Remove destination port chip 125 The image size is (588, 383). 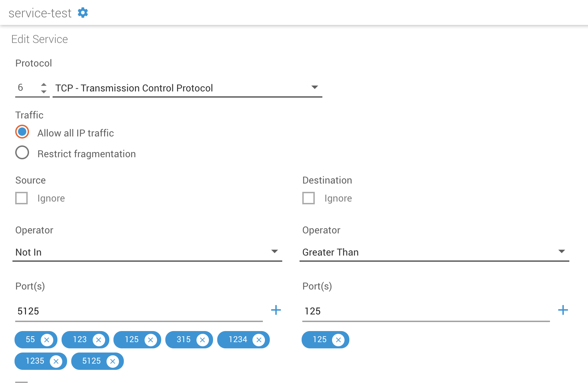(338, 340)
